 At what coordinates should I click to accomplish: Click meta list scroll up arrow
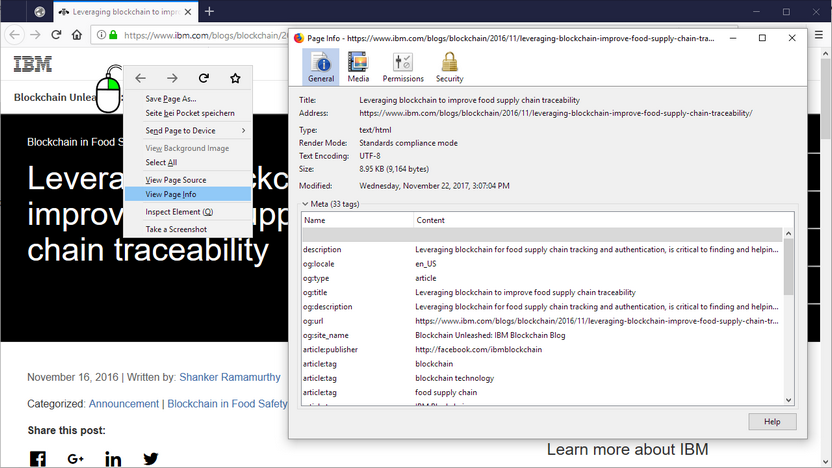[x=788, y=233]
